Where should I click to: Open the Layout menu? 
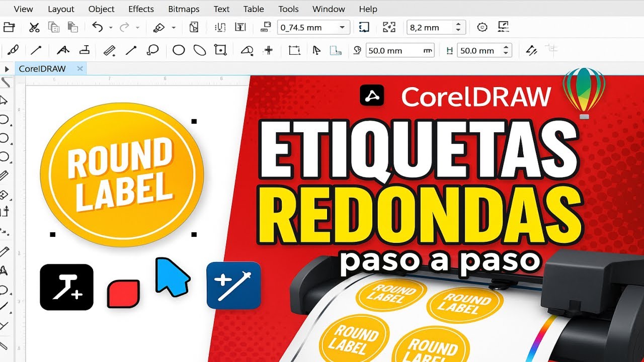(x=61, y=9)
